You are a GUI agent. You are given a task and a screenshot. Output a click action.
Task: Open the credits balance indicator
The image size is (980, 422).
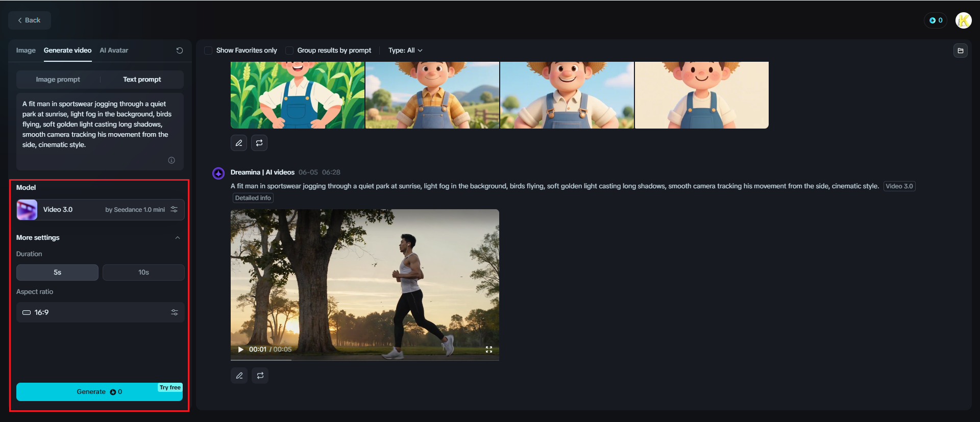[936, 20]
